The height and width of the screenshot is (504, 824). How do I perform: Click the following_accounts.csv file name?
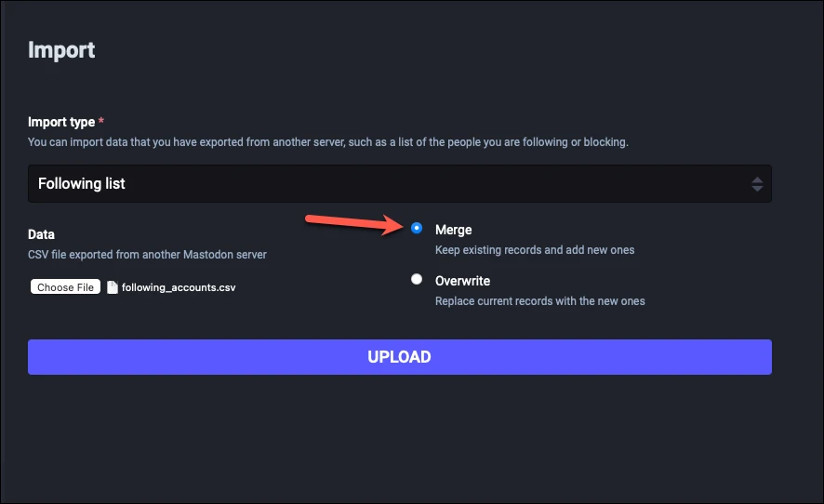pos(179,287)
